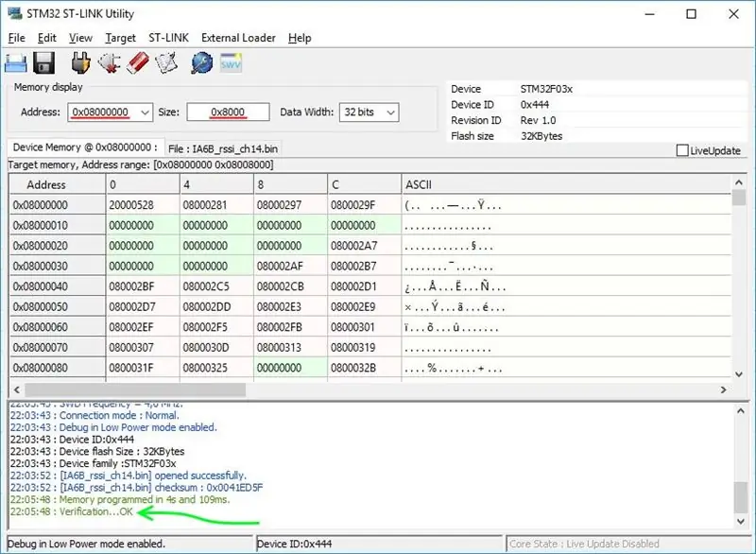This screenshot has height=554, width=756.
Task: Click the ST-LINK Utility title bar app icon
Action: (15, 13)
